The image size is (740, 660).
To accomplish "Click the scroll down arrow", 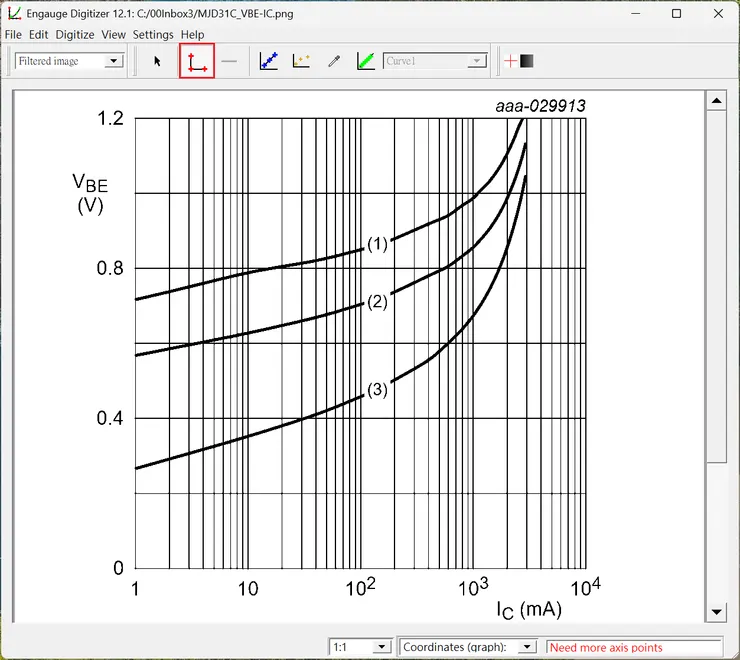I will (716, 612).
